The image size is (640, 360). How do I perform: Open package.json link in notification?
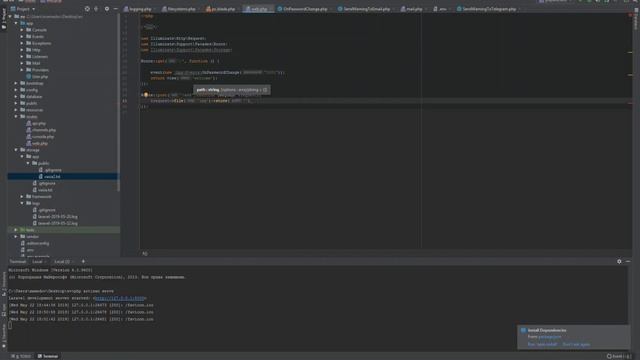549,337
